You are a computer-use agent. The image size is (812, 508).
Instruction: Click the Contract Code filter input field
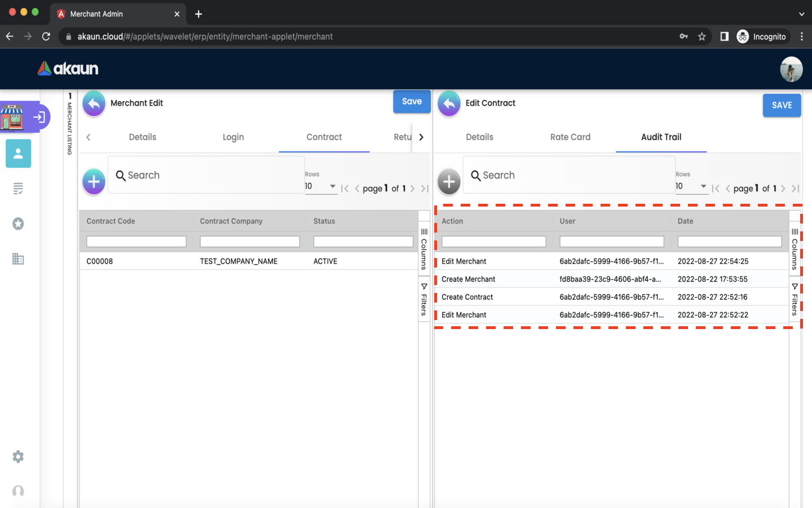coord(136,242)
